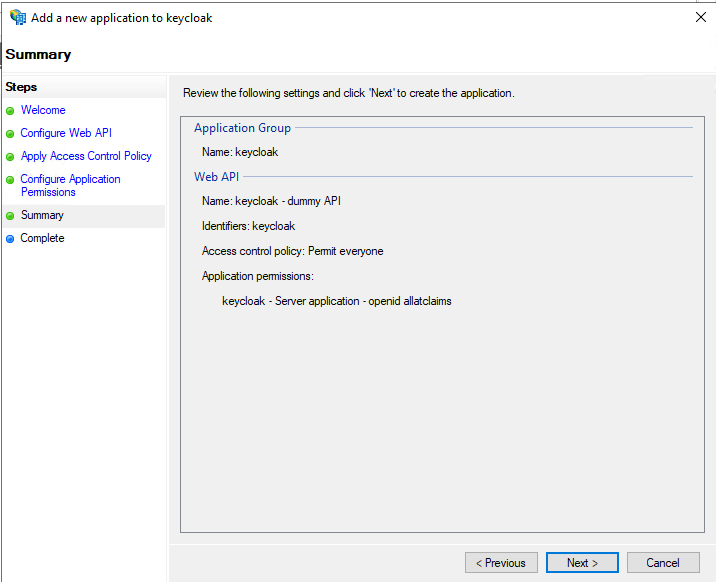Click the keycloak Server application permissions line

click(337, 301)
